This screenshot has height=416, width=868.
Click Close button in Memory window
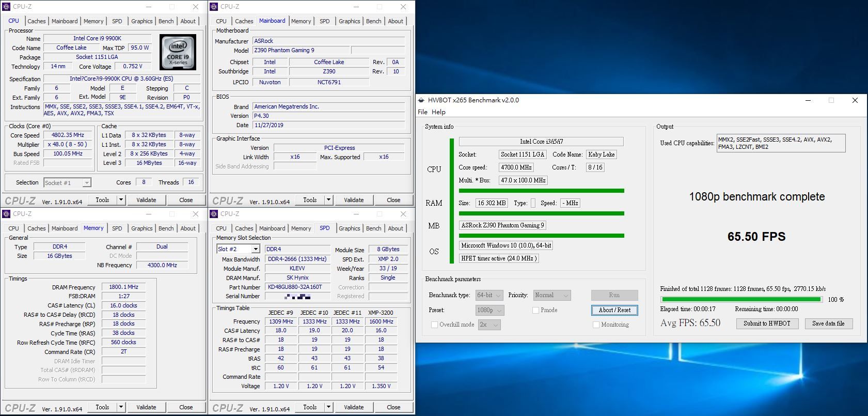pos(186,407)
